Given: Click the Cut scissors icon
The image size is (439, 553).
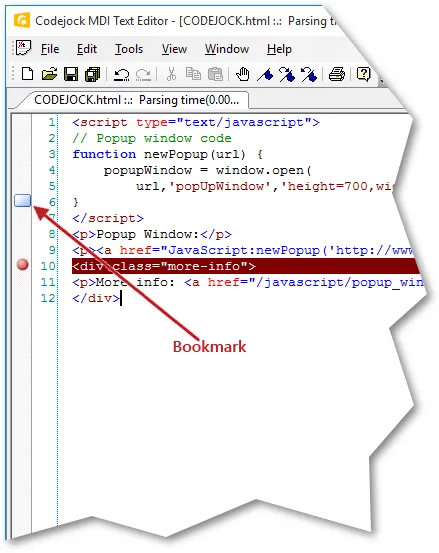Looking at the screenshot, I should [x=171, y=74].
